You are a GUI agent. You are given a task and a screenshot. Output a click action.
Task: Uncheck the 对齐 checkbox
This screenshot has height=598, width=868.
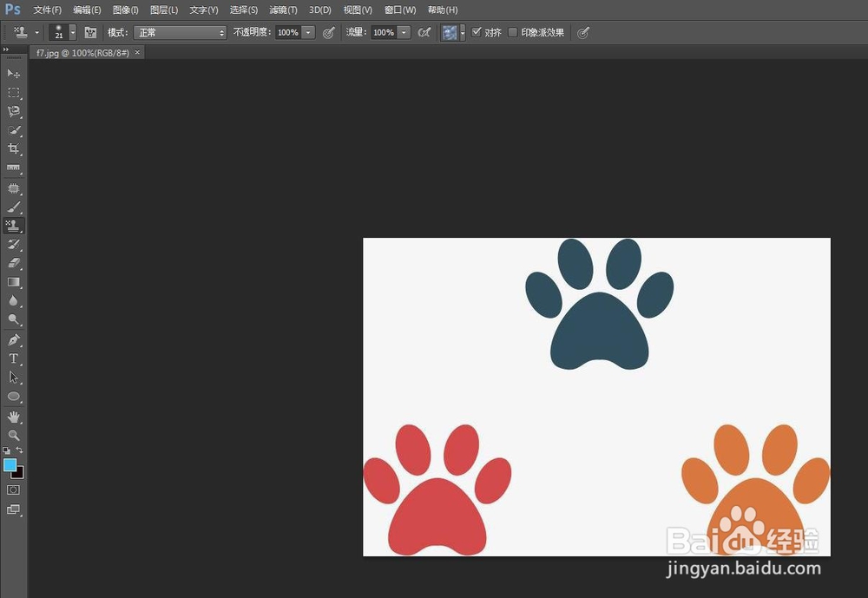(476, 32)
